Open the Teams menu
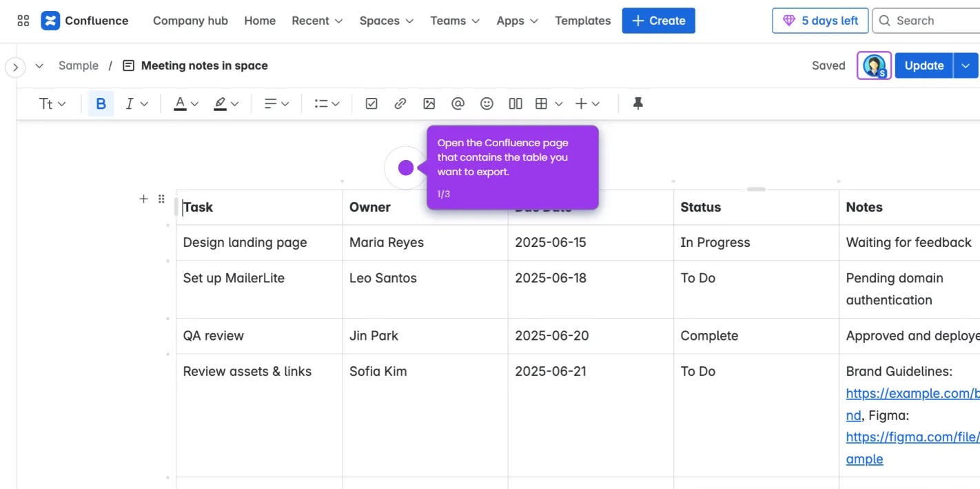 (455, 21)
